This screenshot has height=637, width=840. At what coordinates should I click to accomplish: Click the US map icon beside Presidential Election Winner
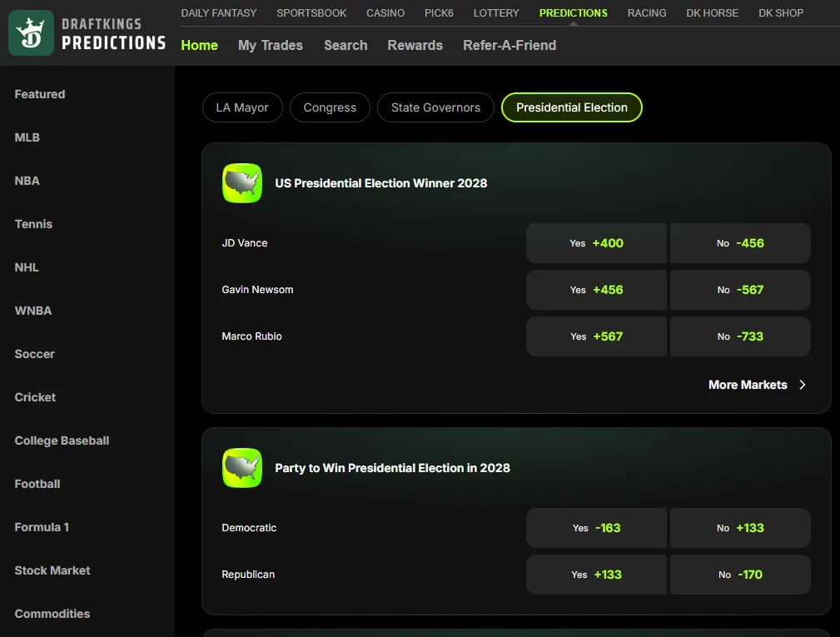242,183
